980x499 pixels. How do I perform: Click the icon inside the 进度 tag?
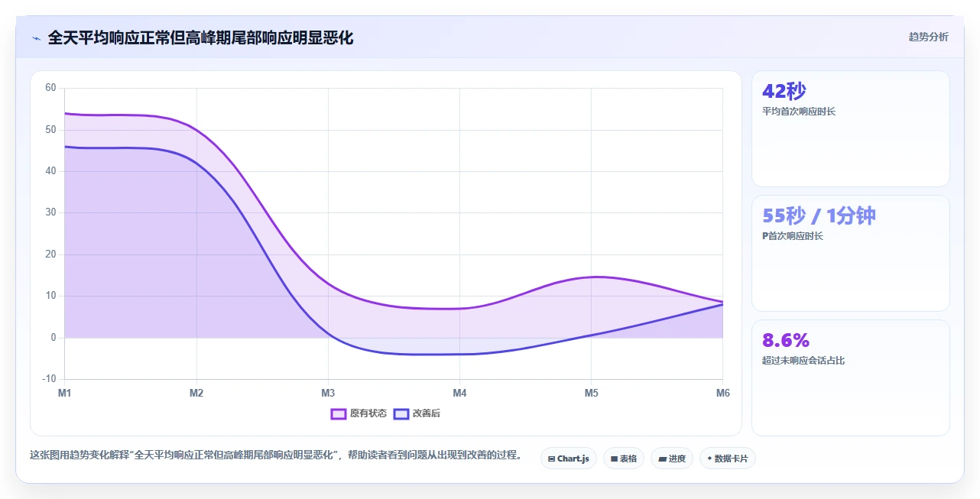[x=662, y=459]
